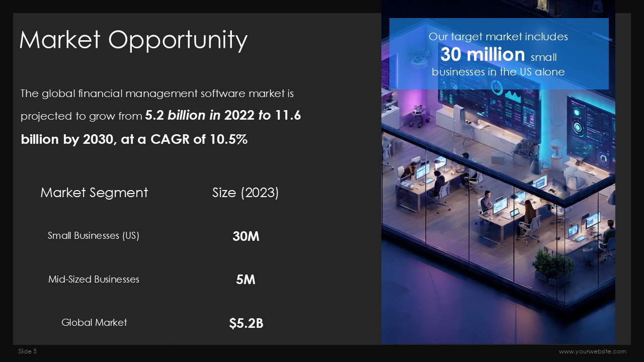
Task: Click the bold '30 million' callout text
Action: point(482,54)
